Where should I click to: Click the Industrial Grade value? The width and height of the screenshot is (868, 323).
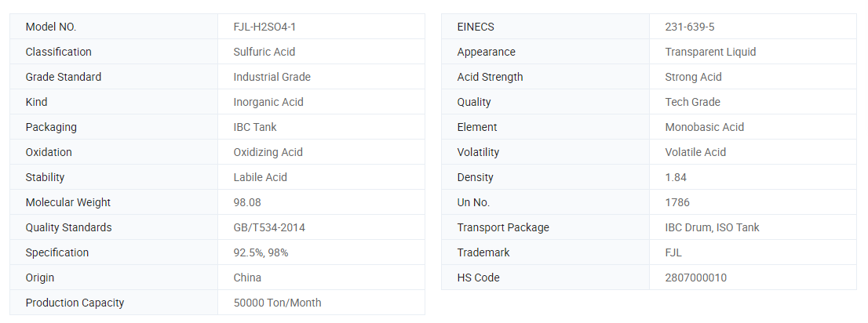click(272, 77)
